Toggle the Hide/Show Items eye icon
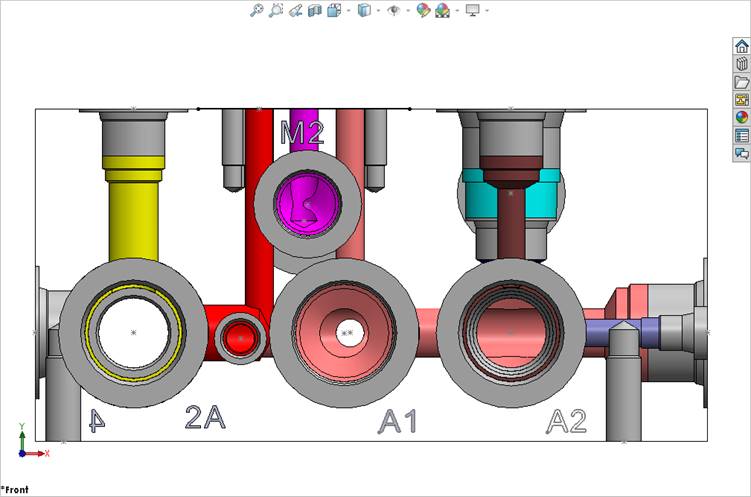 (394, 10)
